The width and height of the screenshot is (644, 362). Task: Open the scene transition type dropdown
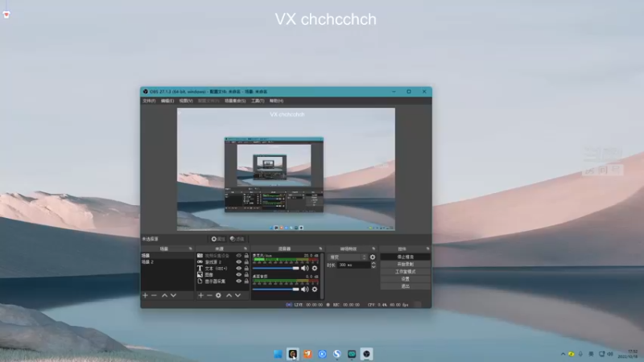[348, 257]
